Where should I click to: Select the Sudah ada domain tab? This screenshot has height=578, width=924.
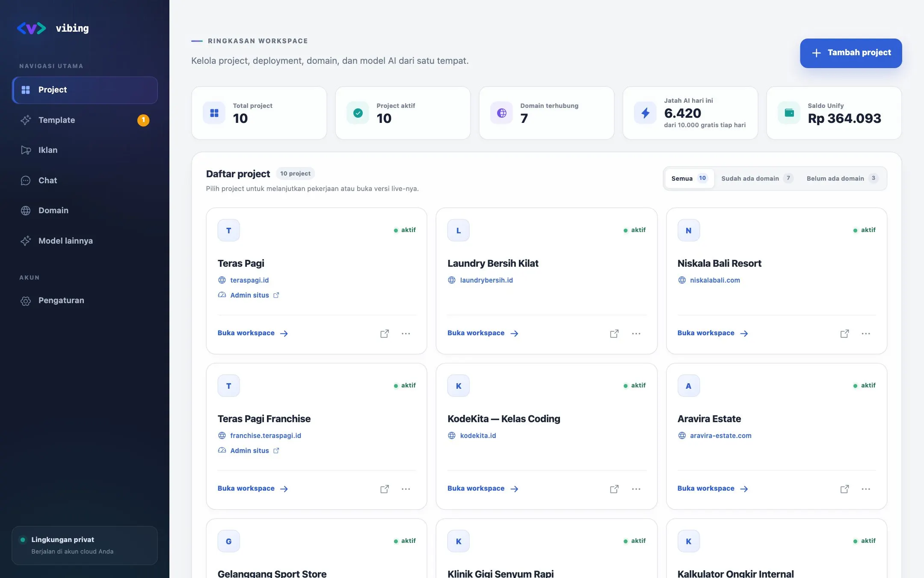click(757, 179)
